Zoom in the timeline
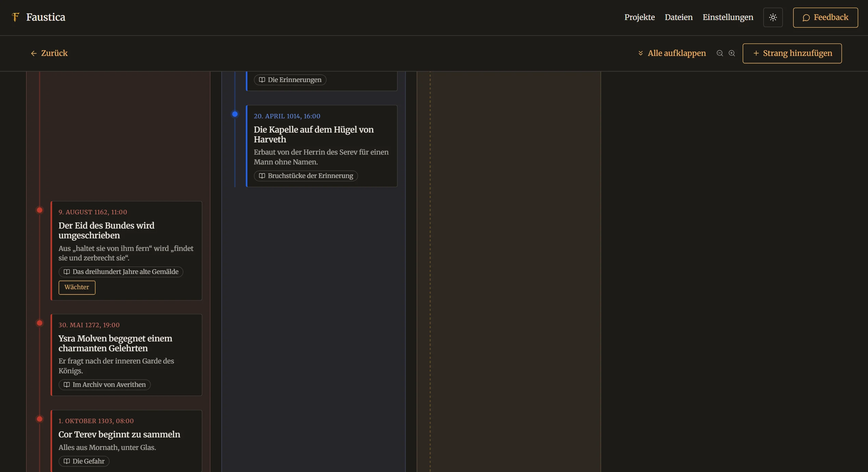 (732, 53)
